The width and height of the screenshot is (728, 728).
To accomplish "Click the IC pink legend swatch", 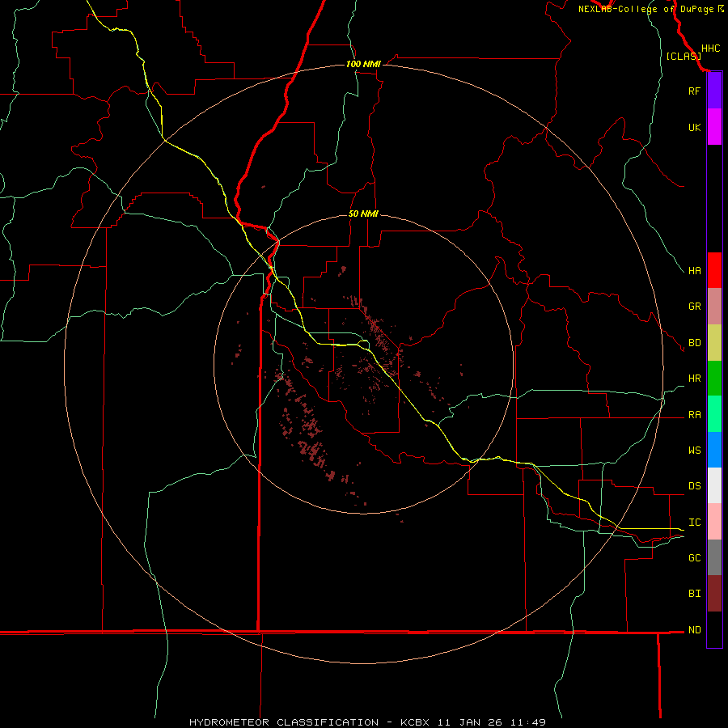I will 714,522.
